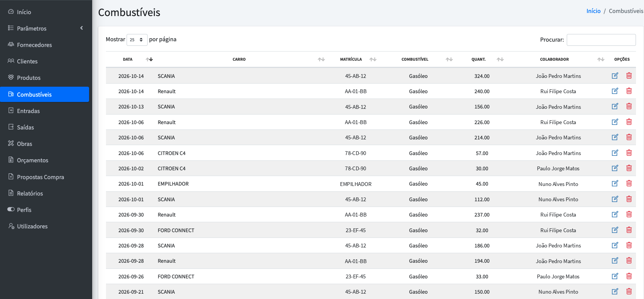Edit the FORD CONNECT 32.00 record

pos(615,230)
